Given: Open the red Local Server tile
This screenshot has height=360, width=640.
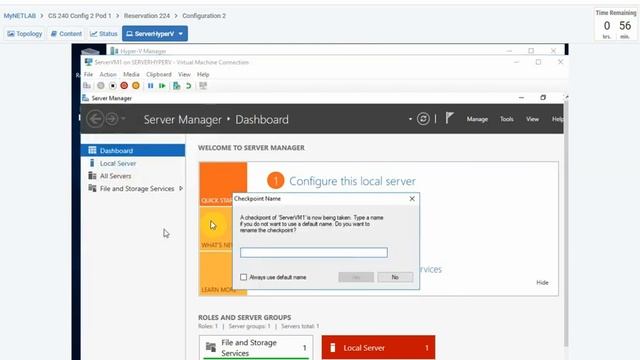Looking at the screenshot, I should coord(378,348).
